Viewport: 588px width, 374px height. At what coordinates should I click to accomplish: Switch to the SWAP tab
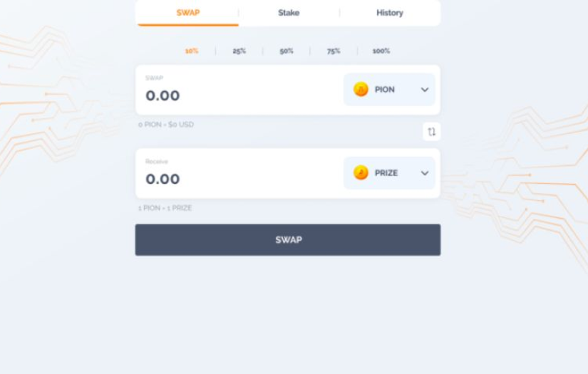(188, 13)
